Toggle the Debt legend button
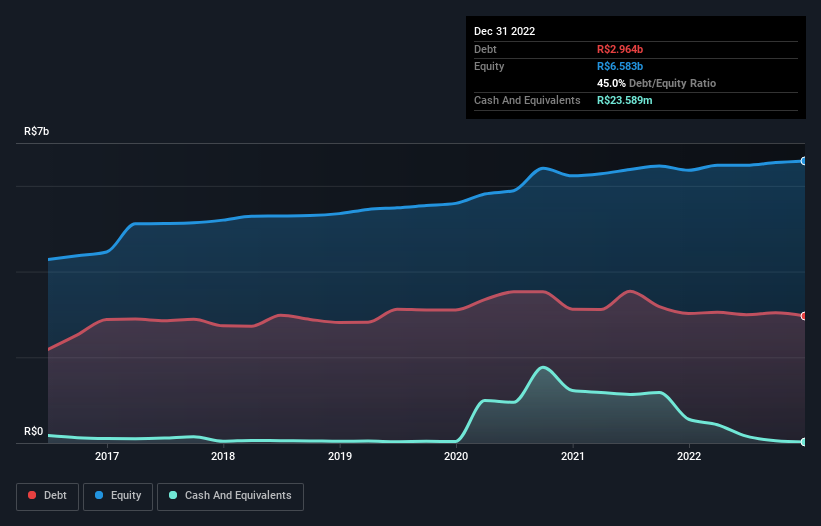Viewport: 821px width, 526px height. click(x=48, y=496)
